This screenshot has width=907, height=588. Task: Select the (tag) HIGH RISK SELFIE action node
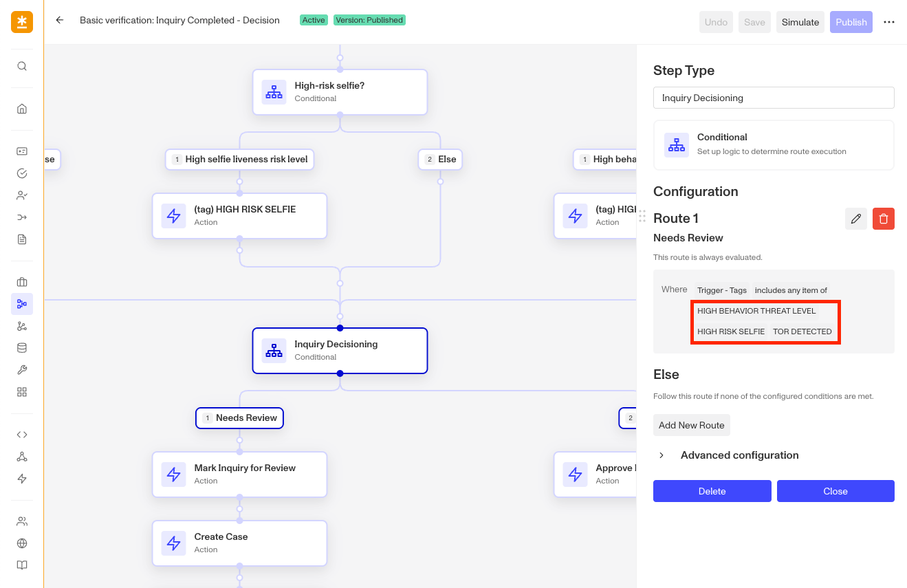point(239,216)
